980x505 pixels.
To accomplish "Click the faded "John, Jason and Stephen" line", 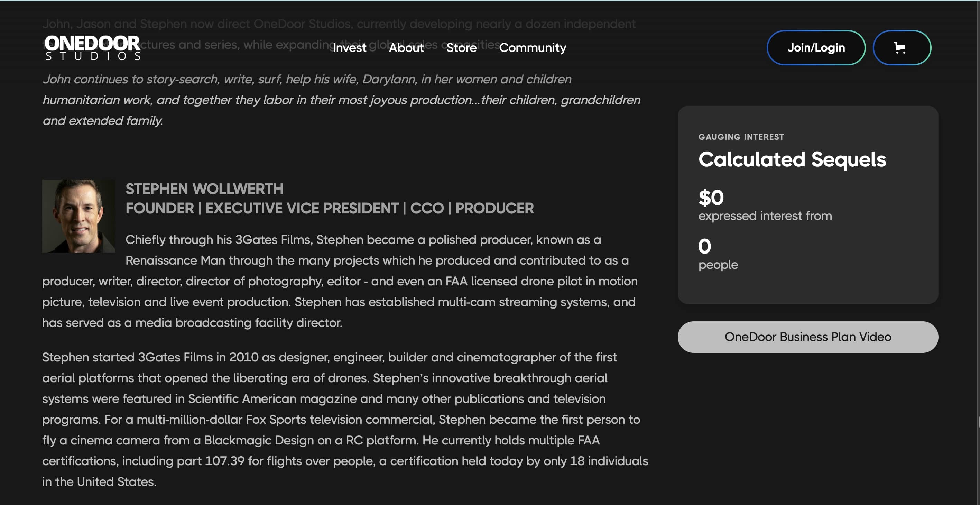I will [x=339, y=24].
